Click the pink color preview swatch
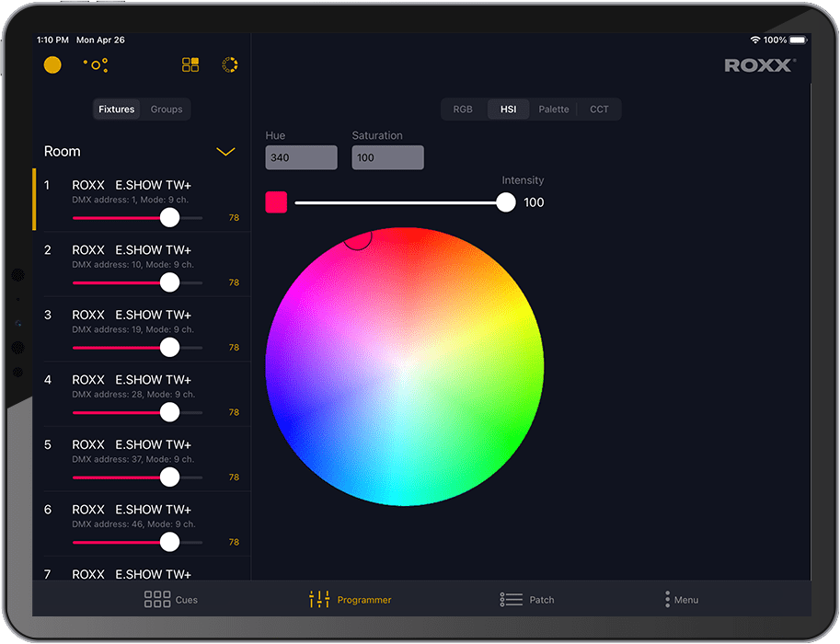Image resolution: width=840 pixels, height=644 pixels. click(x=276, y=202)
